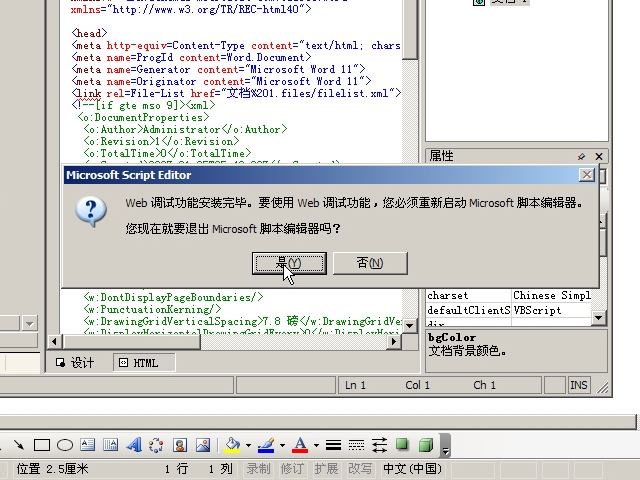
Task: Apply red font color button
Action: pyautogui.click(x=300, y=445)
